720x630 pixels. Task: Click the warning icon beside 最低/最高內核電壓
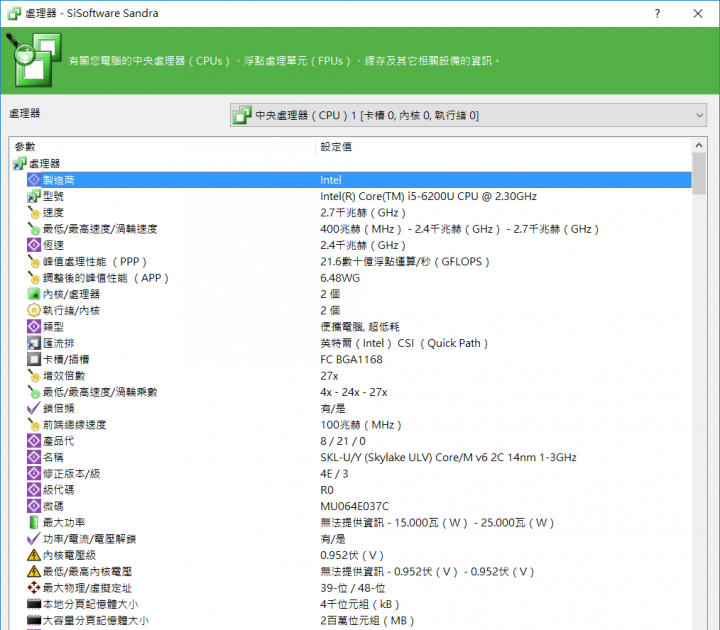[34, 571]
